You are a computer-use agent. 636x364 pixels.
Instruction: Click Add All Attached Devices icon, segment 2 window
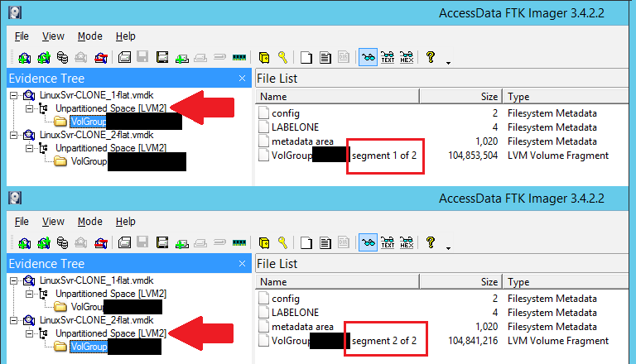tap(43, 242)
